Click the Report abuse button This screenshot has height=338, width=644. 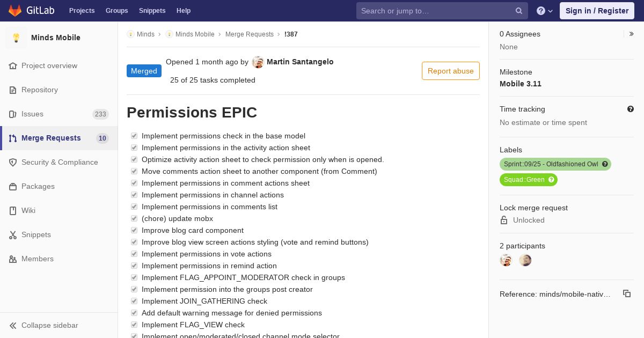coord(451,71)
